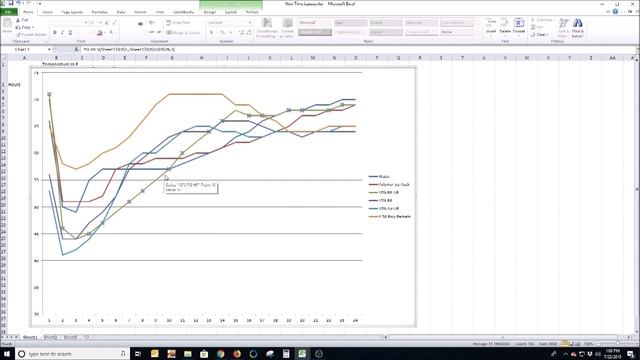Screen dimensions: 640x360
Task: Open the Chart Tools Format tab
Action: pyautogui.click(x=252, y=12)
